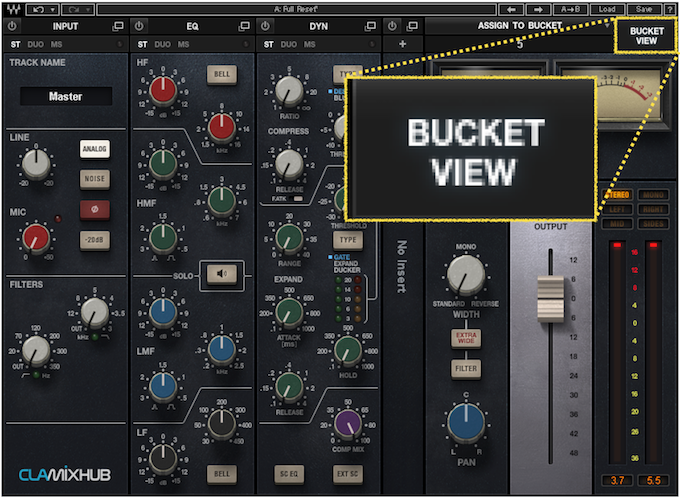Viewport: 680px width, 498px height.
Task: Select ST mode in the INPUT section
Action: (16, 44)
